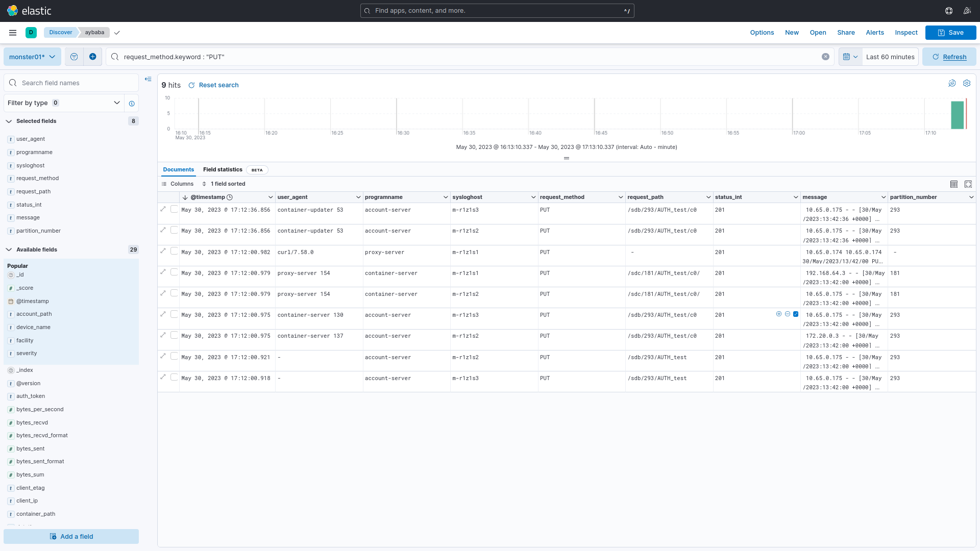Viewport: 980px width, 551px height.
Task: Collapse the field sidebar
Action: pos(148,79)
